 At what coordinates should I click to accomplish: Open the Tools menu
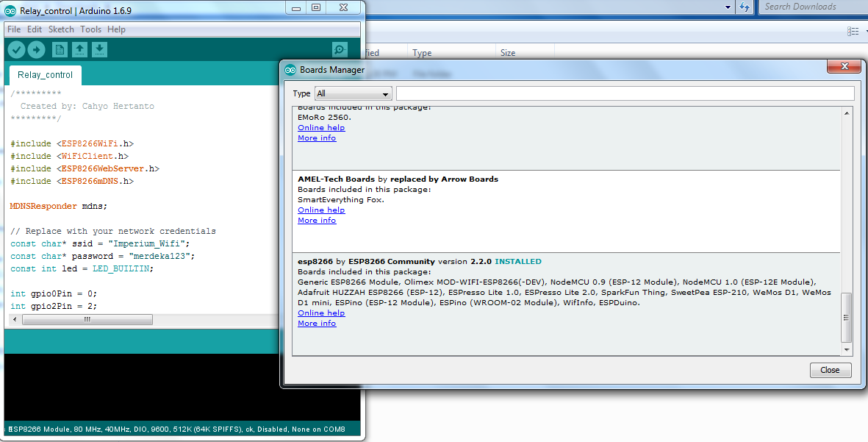(x=91, y=29)
